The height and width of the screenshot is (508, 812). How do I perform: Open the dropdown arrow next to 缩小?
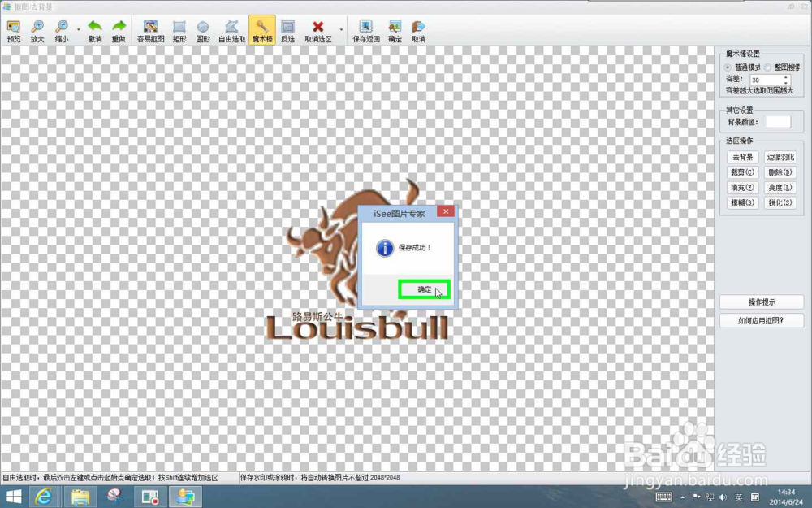pyautogui.click(x=79, y=29)
